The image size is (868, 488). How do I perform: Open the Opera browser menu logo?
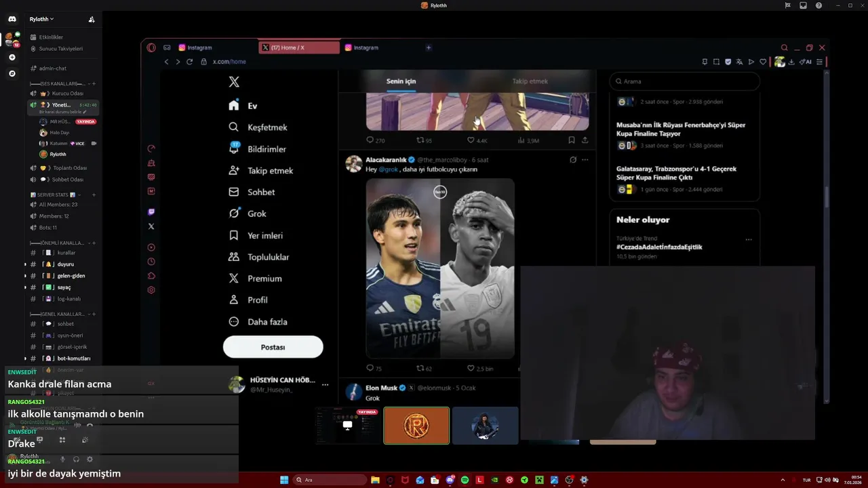(151, 47)
